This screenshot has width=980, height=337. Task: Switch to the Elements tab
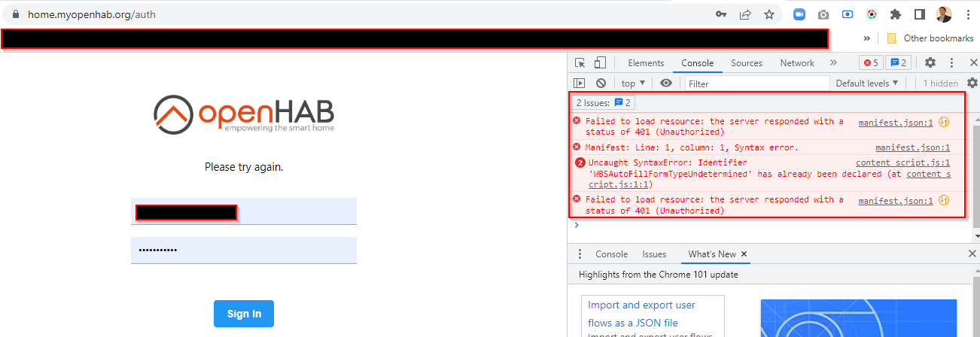(646, 63)
